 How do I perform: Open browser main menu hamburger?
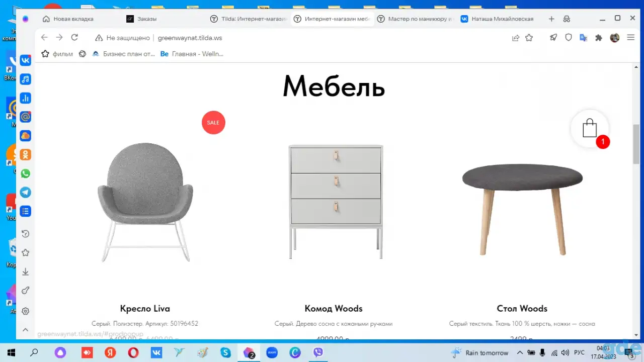tap(630, 38)
